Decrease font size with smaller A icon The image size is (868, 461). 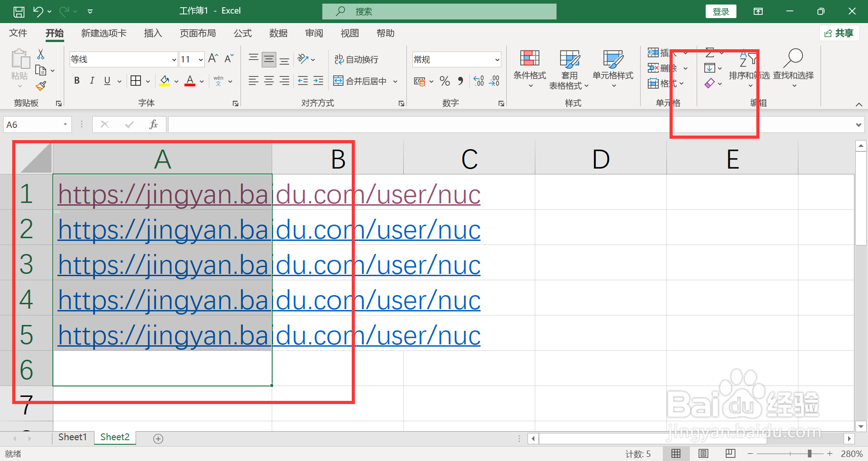click(x=229, y=59)
